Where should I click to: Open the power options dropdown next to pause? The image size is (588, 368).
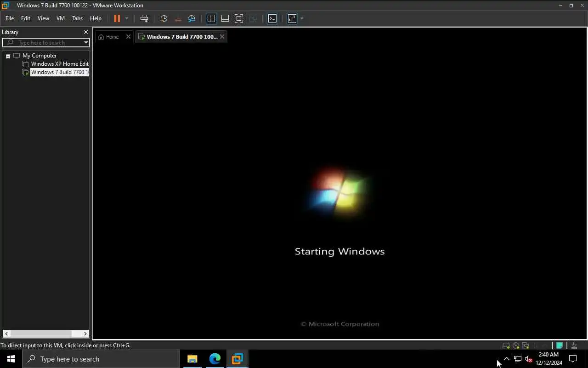127,18
